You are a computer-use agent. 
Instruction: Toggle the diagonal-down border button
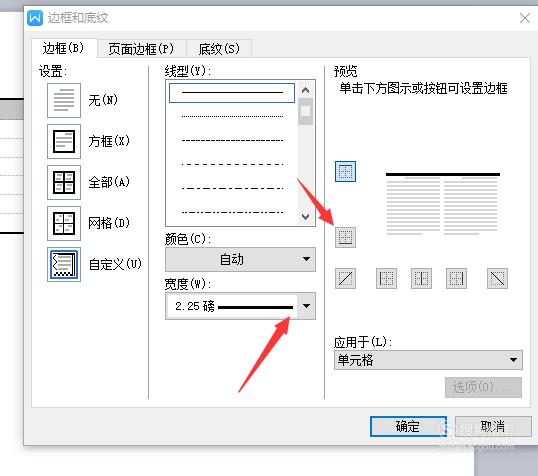[x=497, y=278]
